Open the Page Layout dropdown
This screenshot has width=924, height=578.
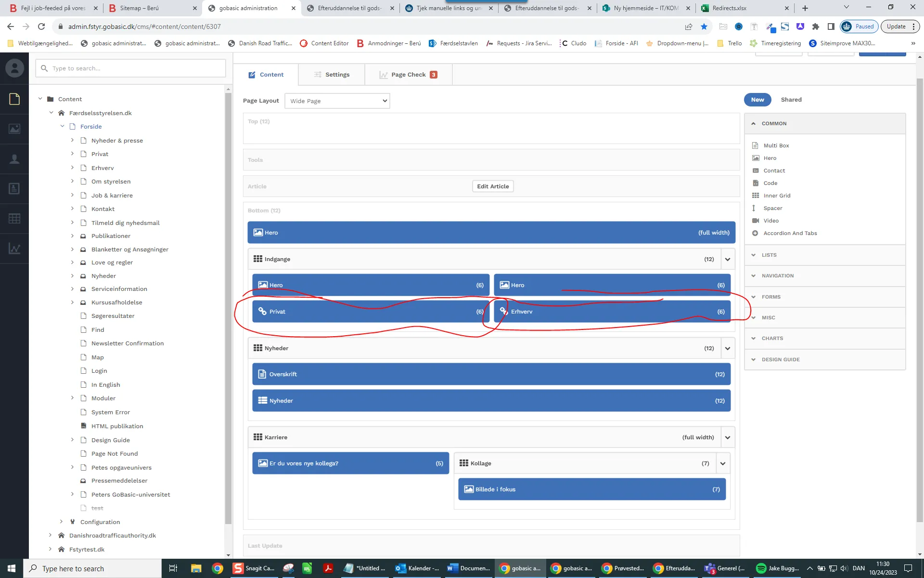coord(337,101)
